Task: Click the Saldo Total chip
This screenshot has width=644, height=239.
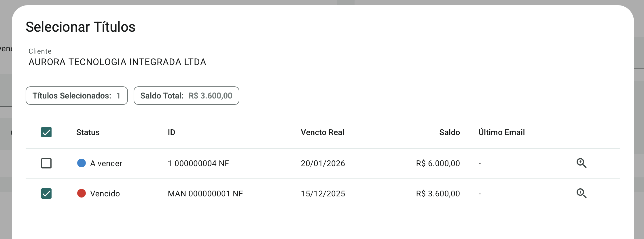Action: point(186,96)
